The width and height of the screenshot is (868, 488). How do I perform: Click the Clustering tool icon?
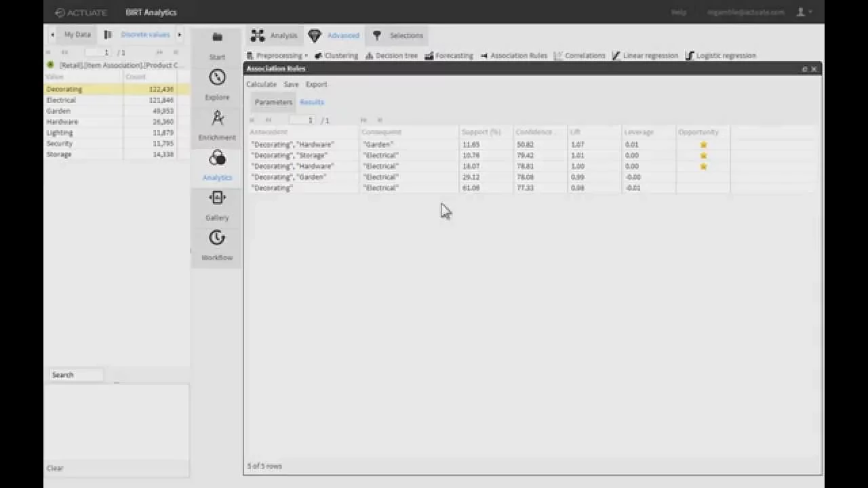[x=318, y=56]
